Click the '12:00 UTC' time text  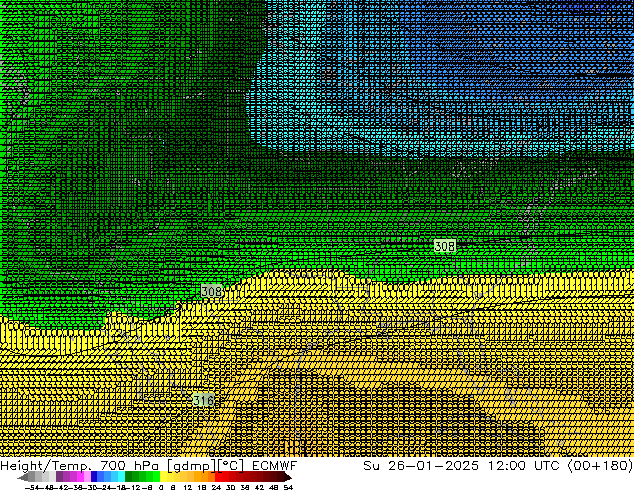[x=523, y=466]
